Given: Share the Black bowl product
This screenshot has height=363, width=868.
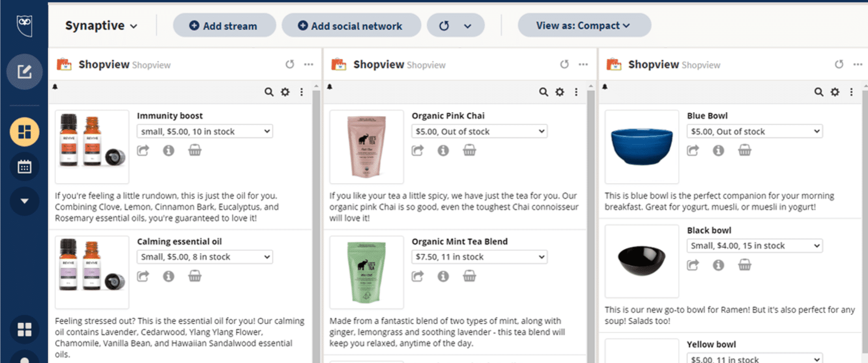Looking at the screenshot, I should 693,265.
